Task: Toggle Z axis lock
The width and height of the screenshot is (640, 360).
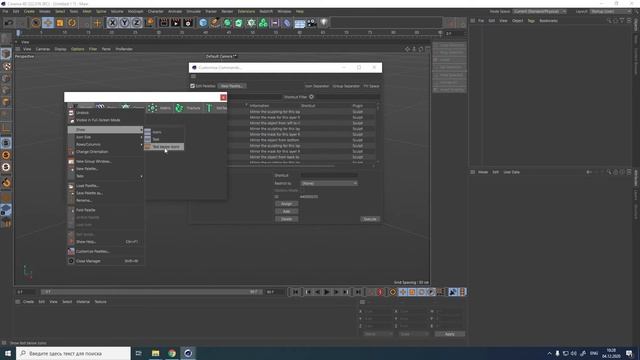Action: coord(136,23)
